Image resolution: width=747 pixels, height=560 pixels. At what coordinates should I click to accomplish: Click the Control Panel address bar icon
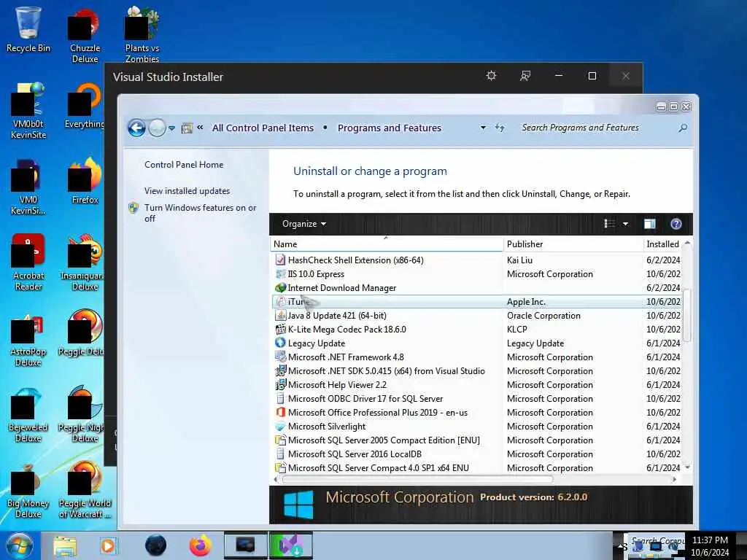(x=187, y=128)
